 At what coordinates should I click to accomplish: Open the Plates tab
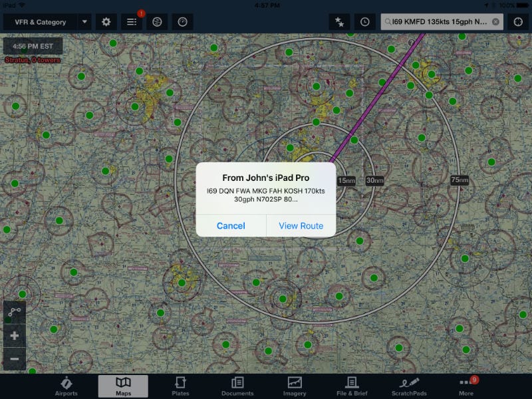[x=180, y=386]
